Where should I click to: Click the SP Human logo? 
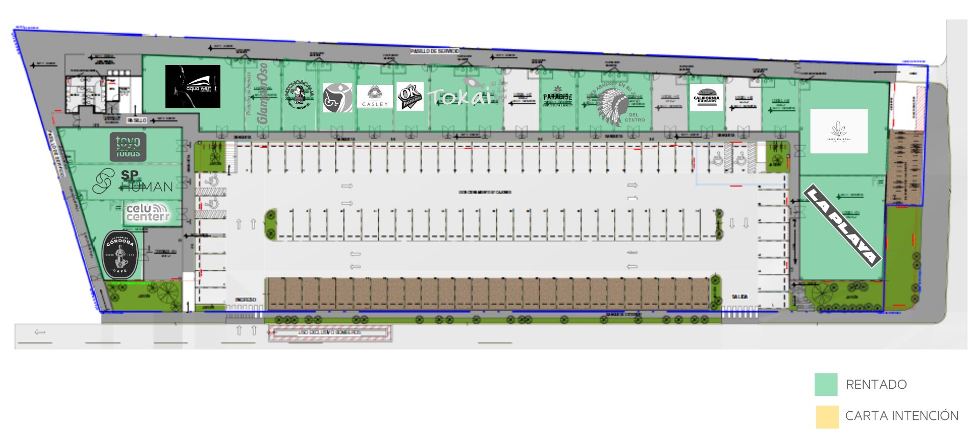(133, 181)
